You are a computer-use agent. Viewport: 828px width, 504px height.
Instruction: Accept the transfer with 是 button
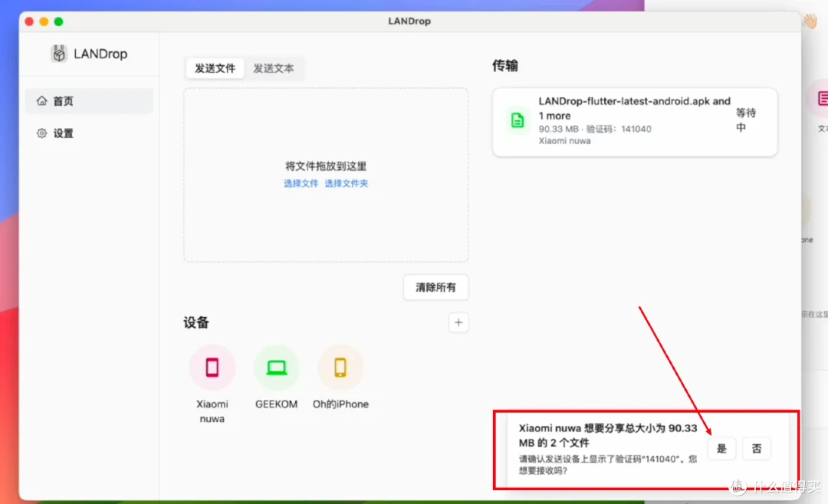(721, 449)
